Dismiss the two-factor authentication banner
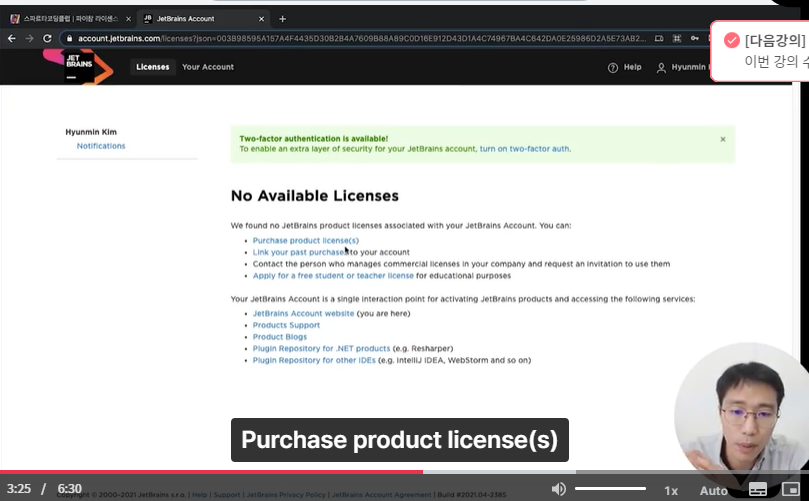 click(723, 139)
